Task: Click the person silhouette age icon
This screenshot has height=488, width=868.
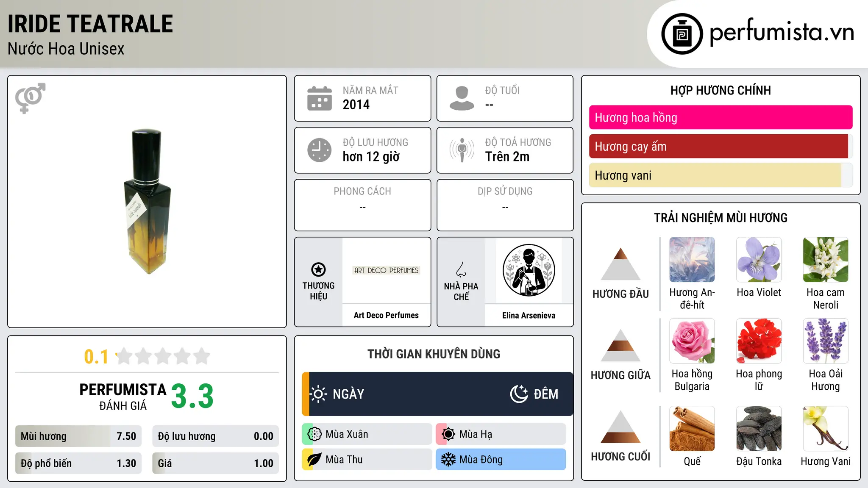Action: pyautogui.click(x=462, y=98)
